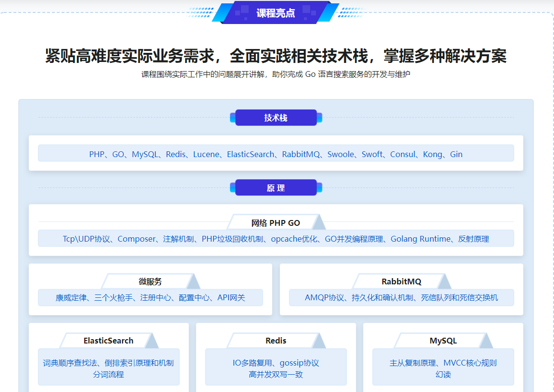Click the dotted decoration left of 课程亮点

coord(201,12)
